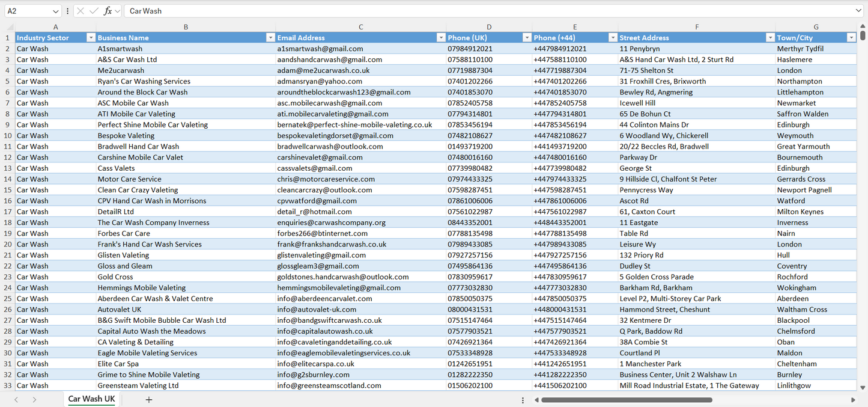Select the Coventry town cell

(816, 266)
